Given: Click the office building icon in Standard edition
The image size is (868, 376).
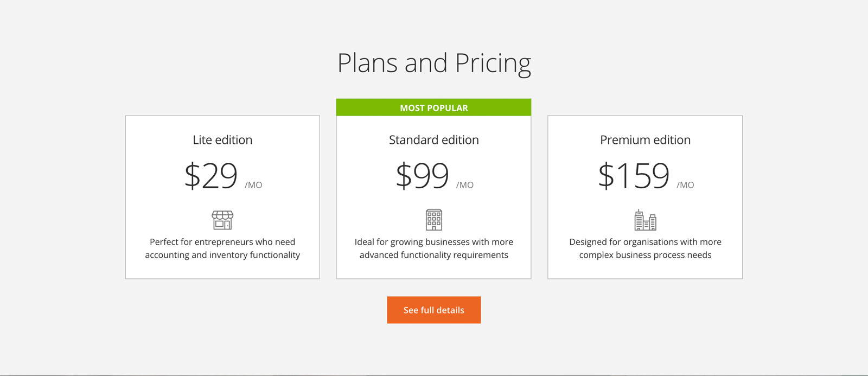Looking at the screenshot, I should pyautogui.click(x=434, y=220).
